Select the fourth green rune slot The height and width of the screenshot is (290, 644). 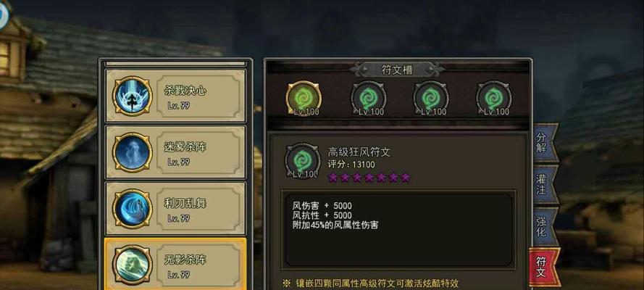(493, 98)
